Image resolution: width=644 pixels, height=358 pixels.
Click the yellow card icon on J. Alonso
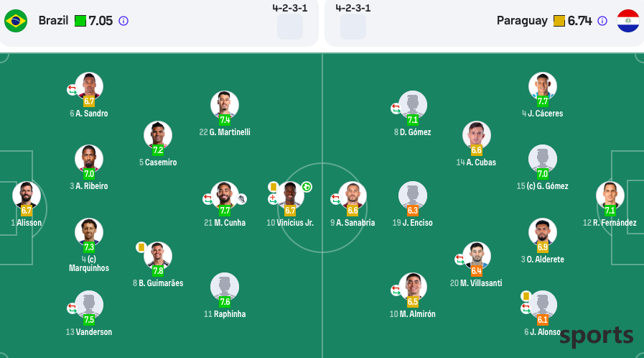coord(526,296)
